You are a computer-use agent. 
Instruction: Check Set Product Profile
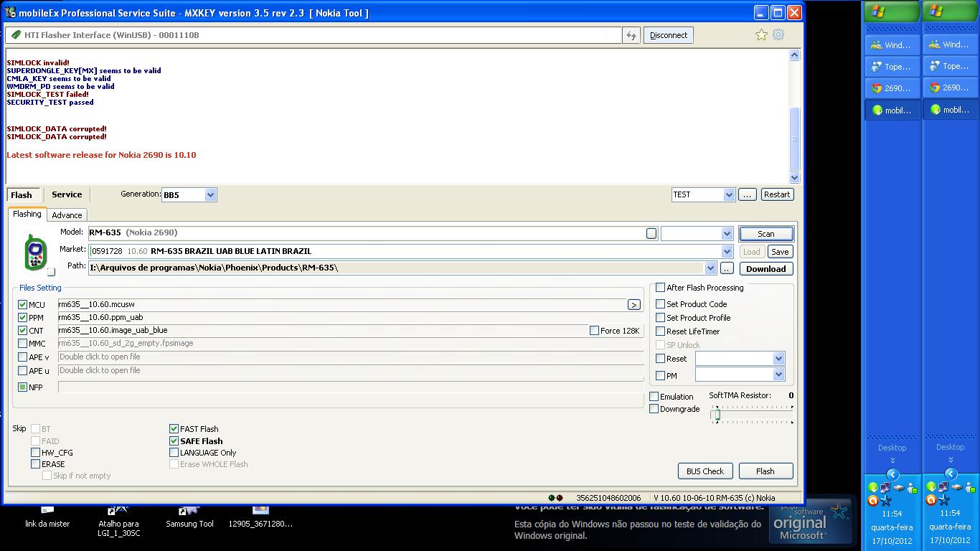point(660,318)
